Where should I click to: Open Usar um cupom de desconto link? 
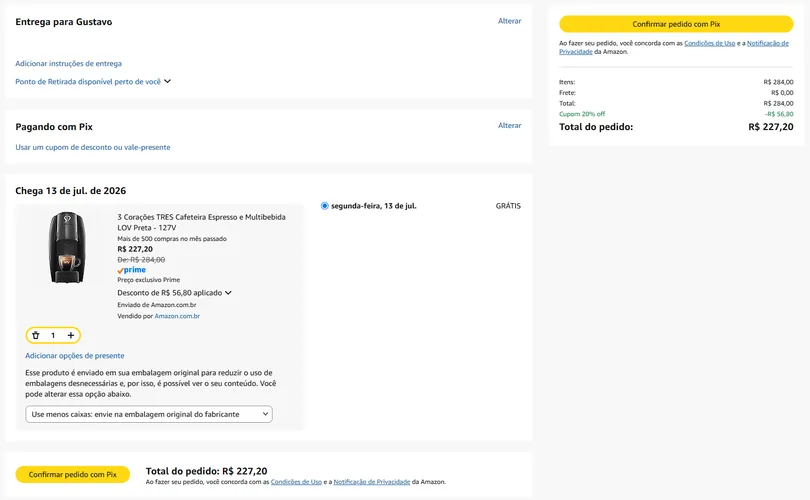coord(92,147)
